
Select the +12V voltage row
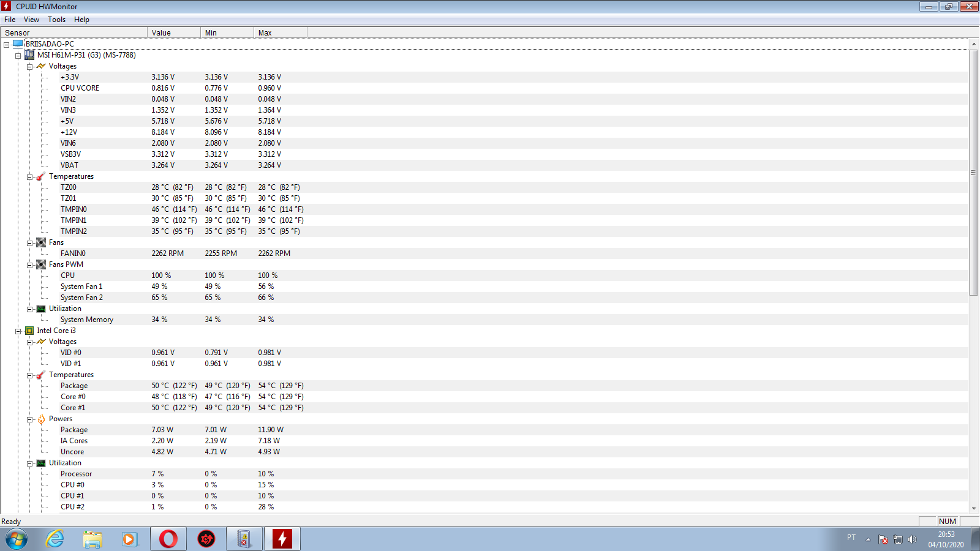(484, 132)
